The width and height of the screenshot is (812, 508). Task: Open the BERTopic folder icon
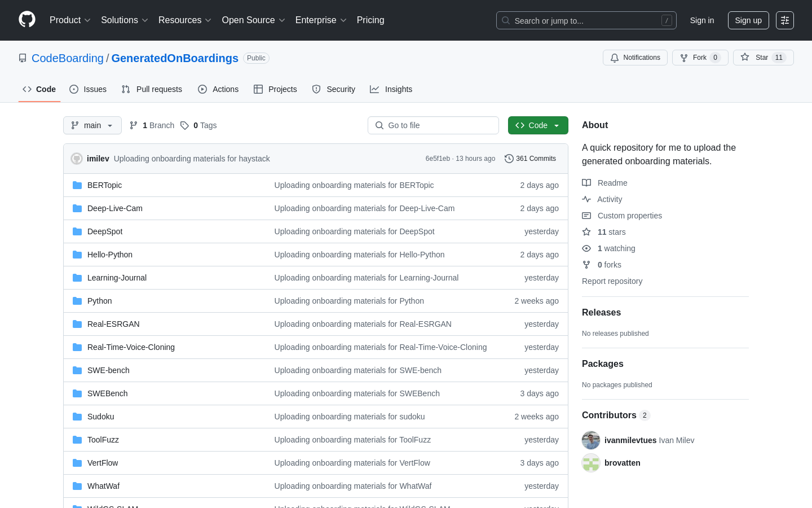coord(77,185)
